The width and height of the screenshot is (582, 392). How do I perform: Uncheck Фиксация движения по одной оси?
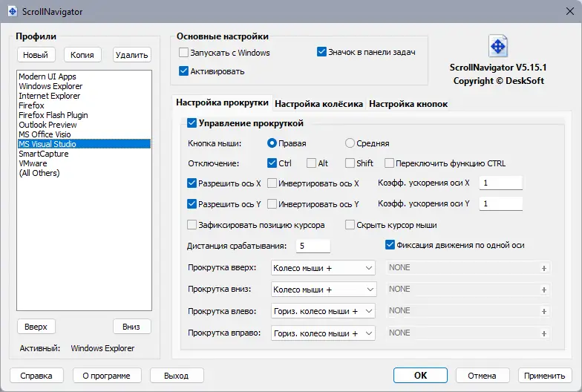[390, 245]
